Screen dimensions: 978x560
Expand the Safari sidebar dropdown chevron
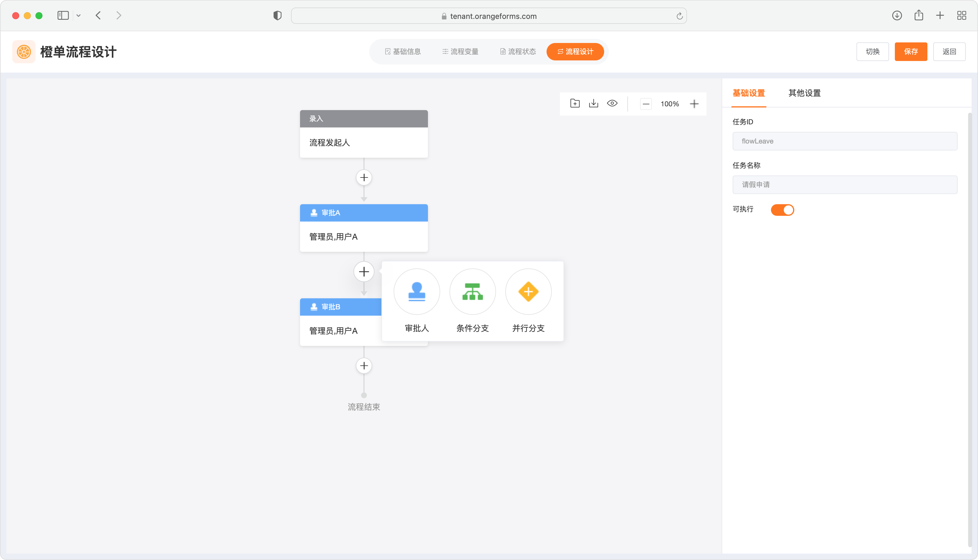coord(78,16)
